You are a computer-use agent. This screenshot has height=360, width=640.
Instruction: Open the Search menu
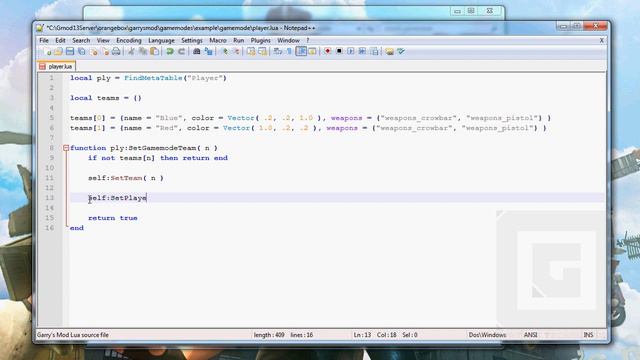click(81, 40)
